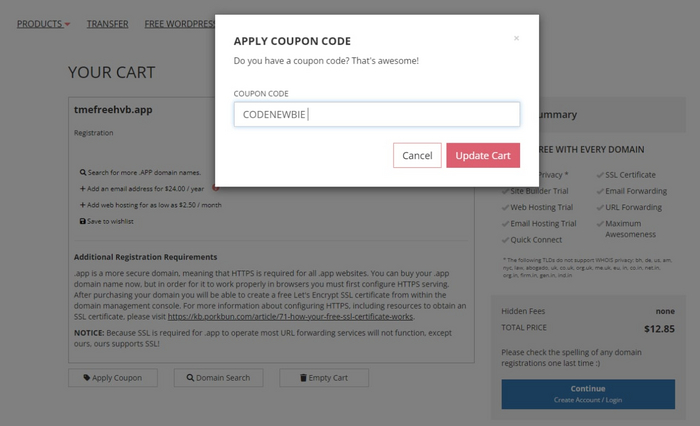Click the Save to wishlist disk icon

click(83, 221)
